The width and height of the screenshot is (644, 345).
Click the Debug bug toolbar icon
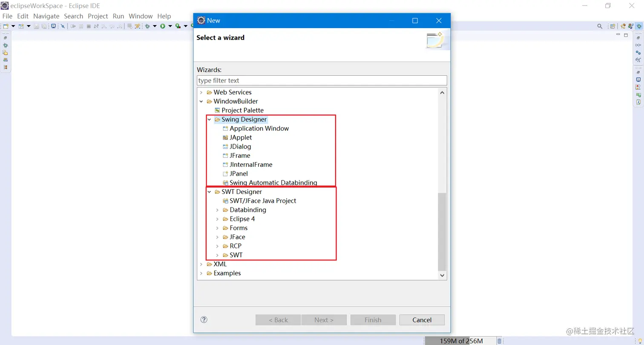[147, 26]
